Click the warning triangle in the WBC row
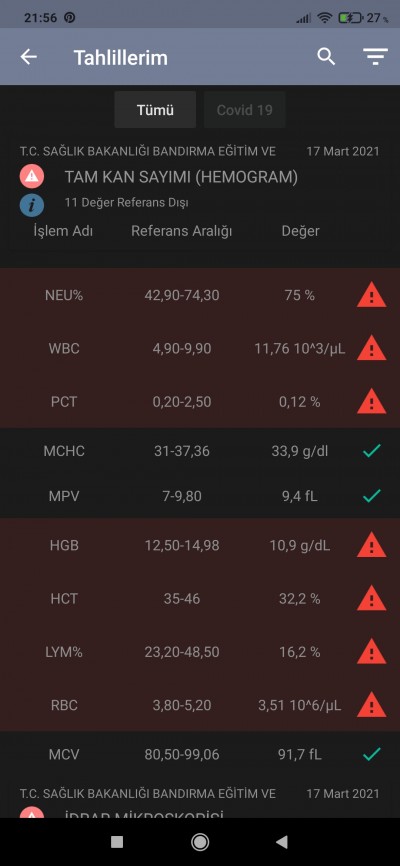The height and width of the screenshot is (866, 400). (372, 348)
